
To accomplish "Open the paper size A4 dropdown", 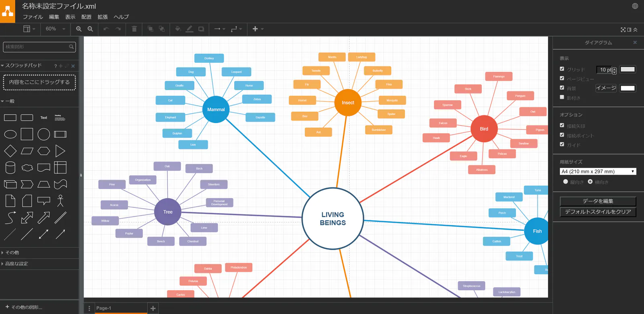I will (x=598, y=171).
